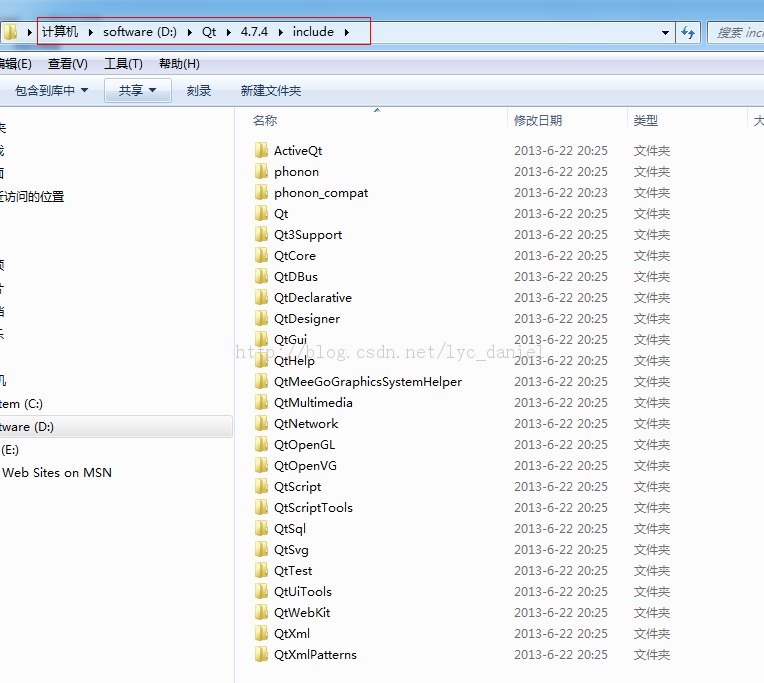The height and width of the screenshot is (683, 764).
Task: Click the 新建文件夹 button
Action: click(270, 90)
